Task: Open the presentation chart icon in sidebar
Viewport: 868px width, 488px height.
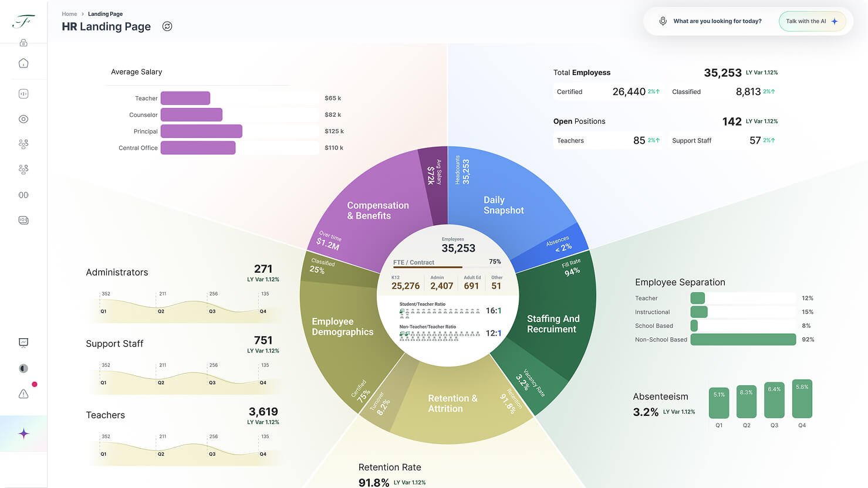Action: [23, 343]
